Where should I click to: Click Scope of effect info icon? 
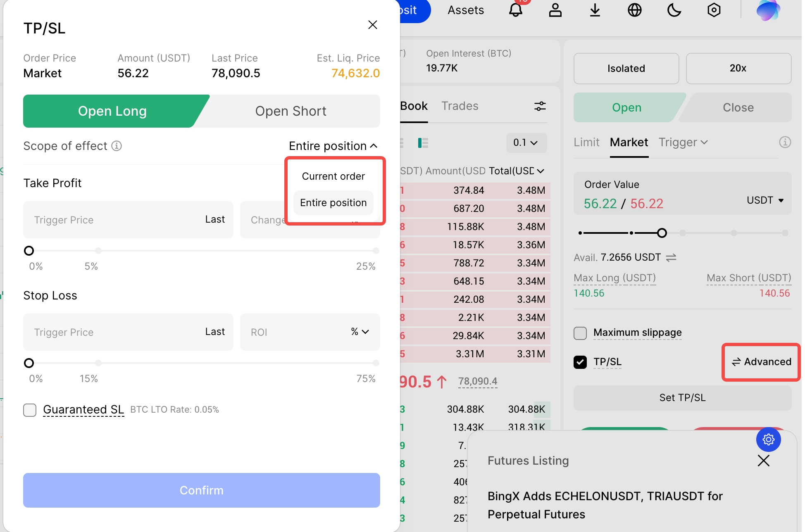click(x=117, y=146)
